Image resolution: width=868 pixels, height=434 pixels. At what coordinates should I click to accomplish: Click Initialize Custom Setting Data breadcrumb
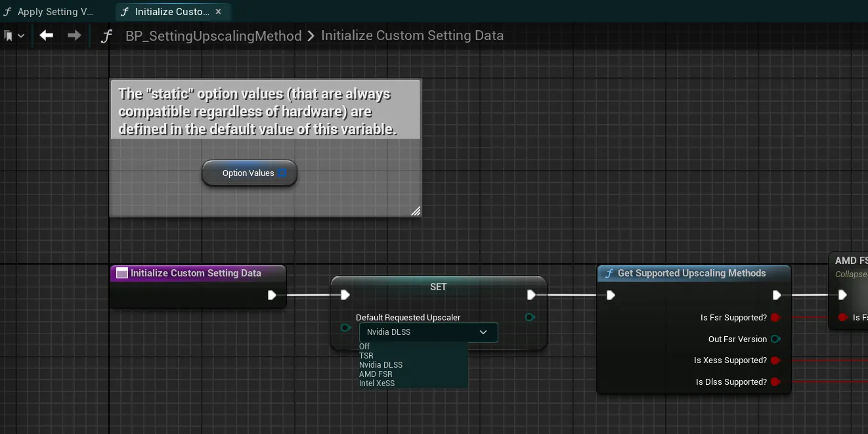412,35
